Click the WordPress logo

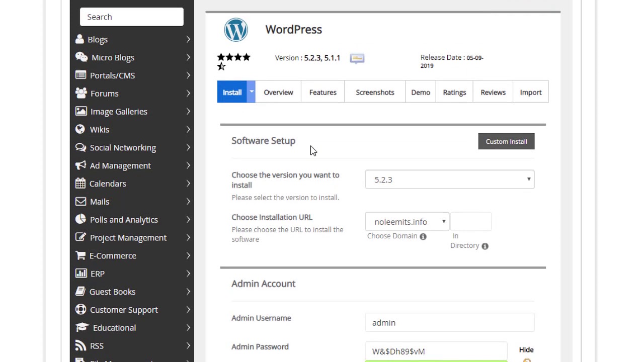pyautogui.click(x=236, y=30)
